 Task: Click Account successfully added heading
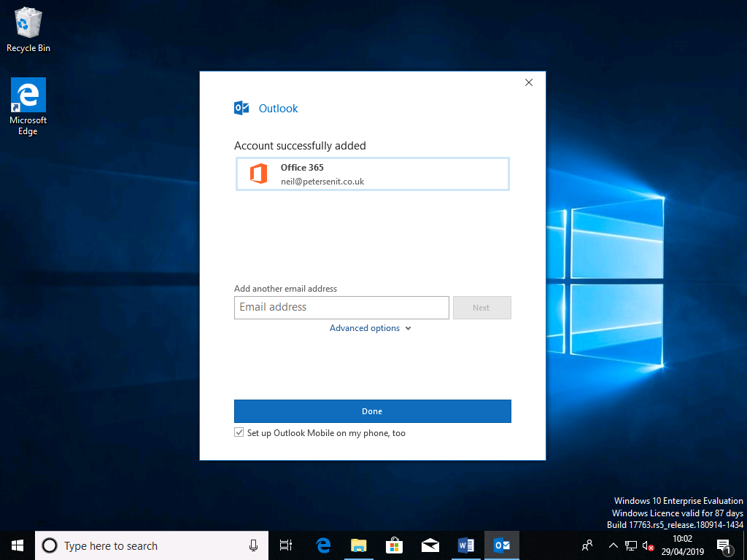(300, 146)
